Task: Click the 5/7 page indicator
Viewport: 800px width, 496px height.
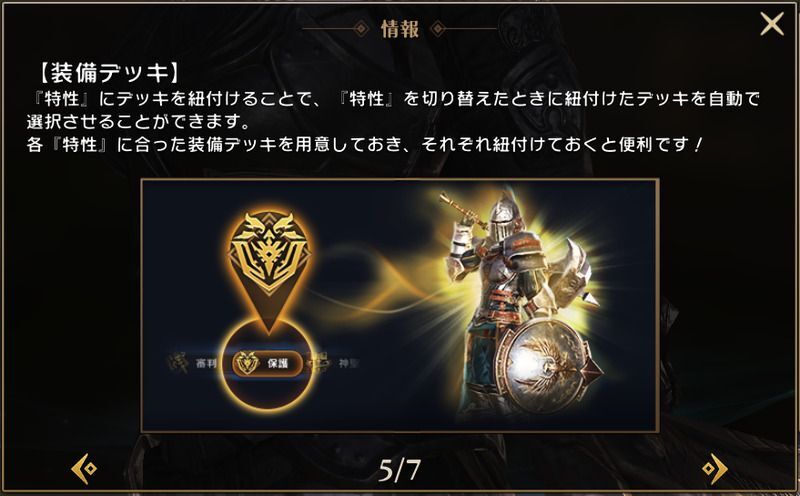Action: click(399, 470)
